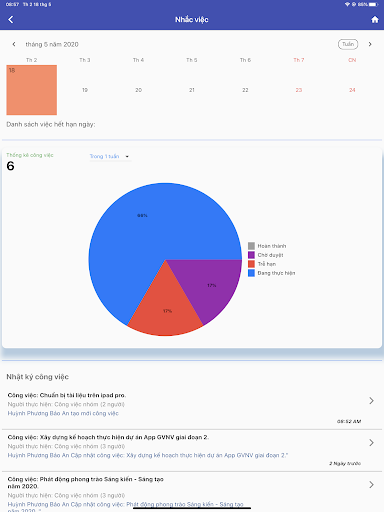
Task: Select highlighted day 18 in calendar
Action: point(32,90)
